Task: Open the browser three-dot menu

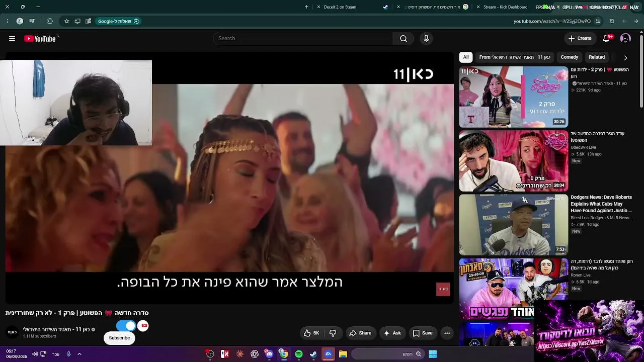Action: [x=8, y=21]
